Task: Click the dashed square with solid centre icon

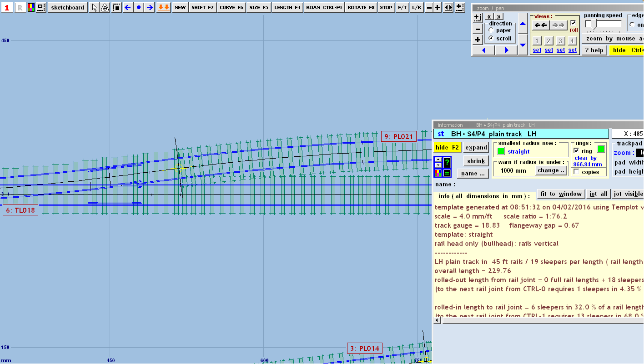Action: (x=117, y=7)
